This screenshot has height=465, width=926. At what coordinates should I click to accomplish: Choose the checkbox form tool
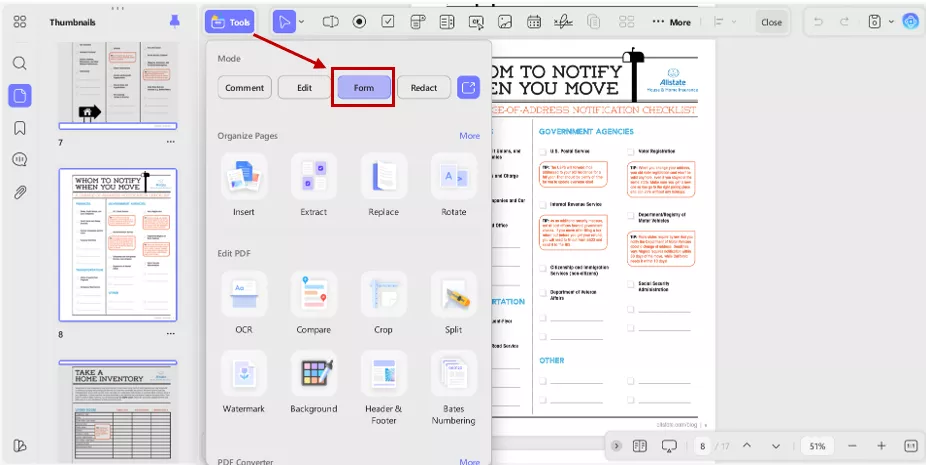388,22
